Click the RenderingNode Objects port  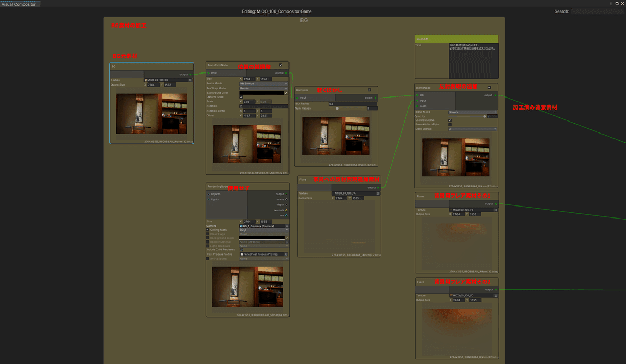[x=209, y=194]
